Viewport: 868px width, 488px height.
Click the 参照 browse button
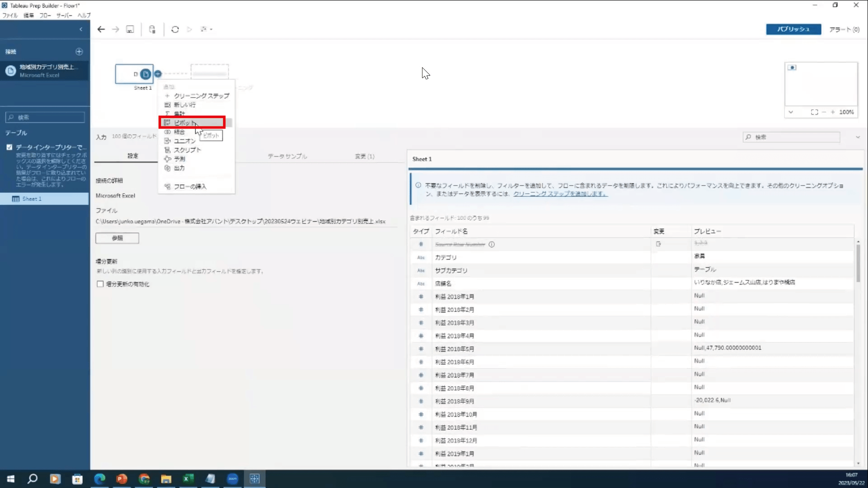[117, 238]
